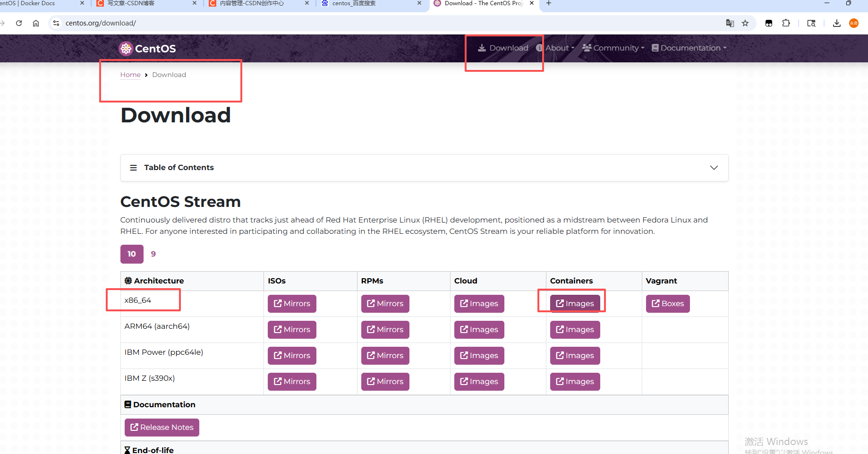The height and width of the screenshot is (454, 868).
Task: Go to browser home page icon
Action: (36, 23)
